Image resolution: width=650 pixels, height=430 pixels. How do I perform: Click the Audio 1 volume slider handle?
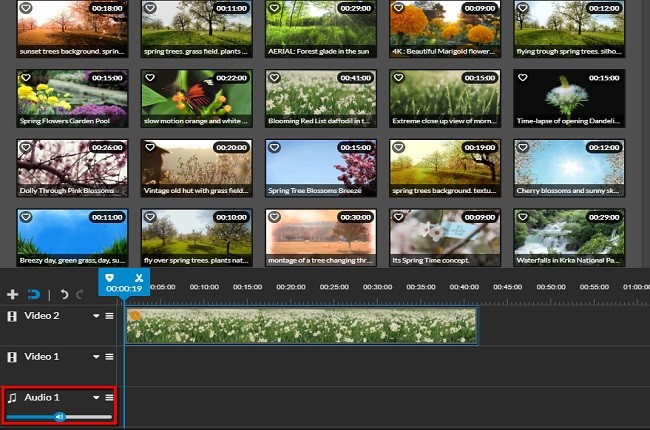(60, 416)
